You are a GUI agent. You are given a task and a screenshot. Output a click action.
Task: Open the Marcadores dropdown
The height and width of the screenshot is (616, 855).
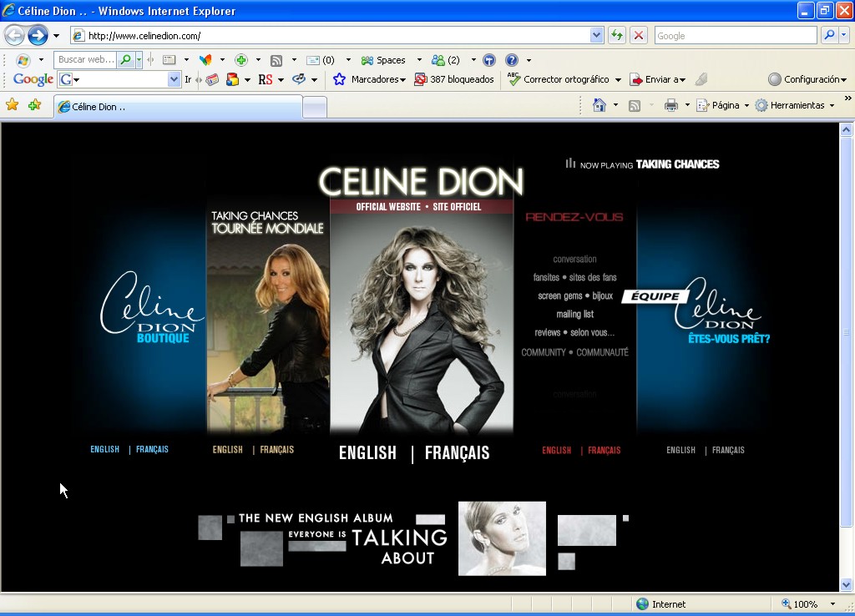(370, 79)
